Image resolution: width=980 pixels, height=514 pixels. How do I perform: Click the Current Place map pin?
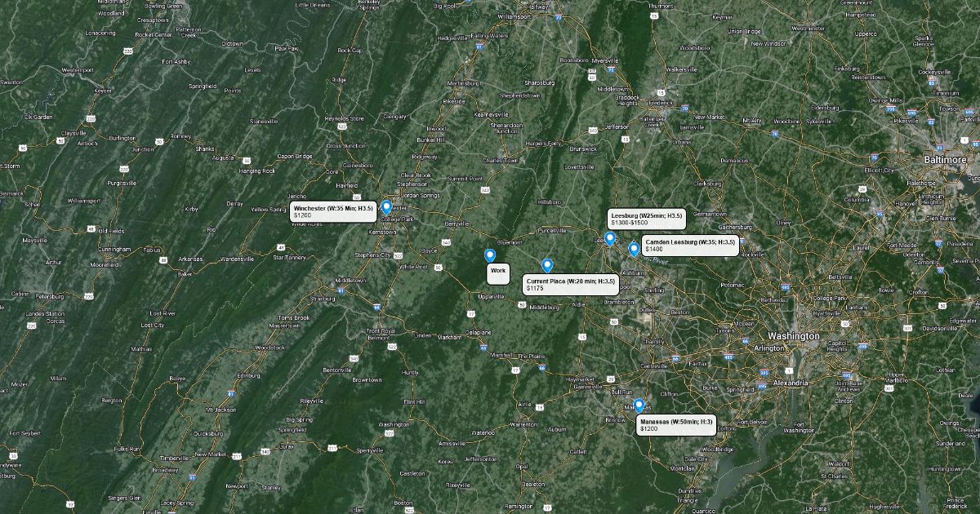tap(547, 266)
